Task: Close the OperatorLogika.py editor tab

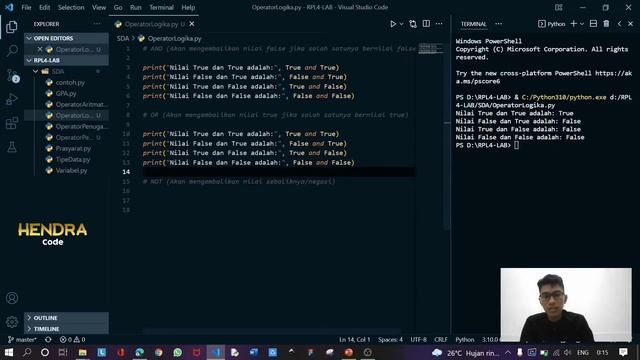Action: [191, 24]
